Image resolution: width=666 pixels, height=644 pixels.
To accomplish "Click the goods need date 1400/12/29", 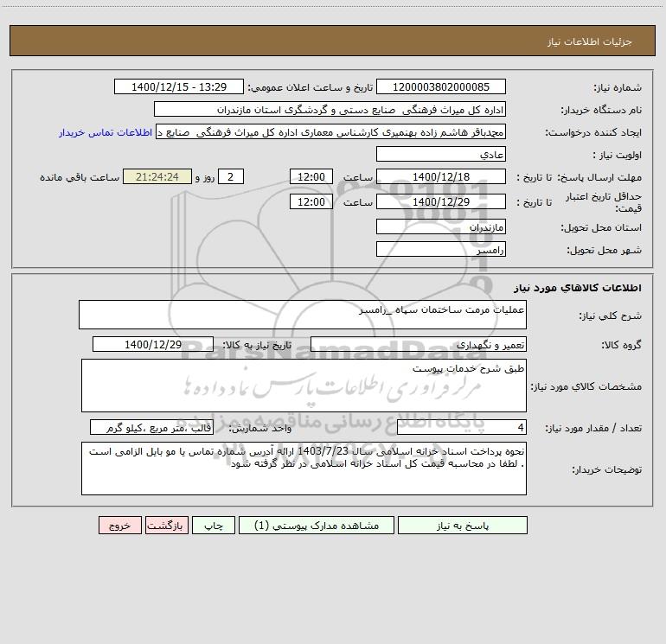I will pos(153,344).
